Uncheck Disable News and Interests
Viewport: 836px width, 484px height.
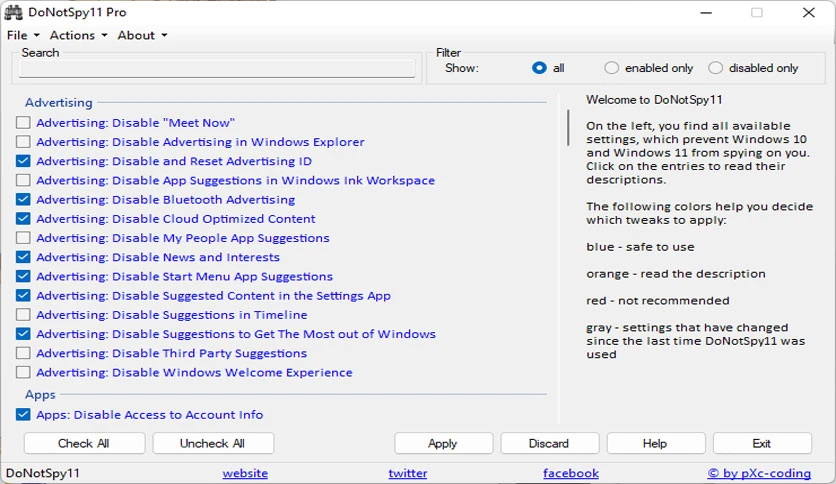[23, 257]
